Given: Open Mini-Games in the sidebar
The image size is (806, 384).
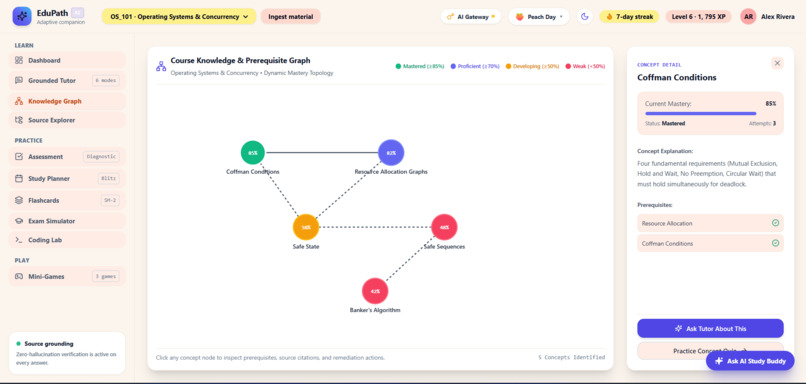Looking at the screenshot, I should (67, 277).
